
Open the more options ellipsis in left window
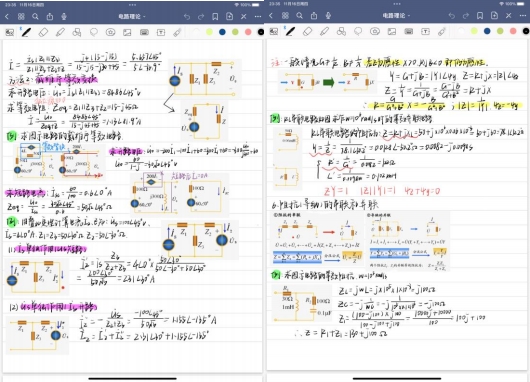coord(258,16)
